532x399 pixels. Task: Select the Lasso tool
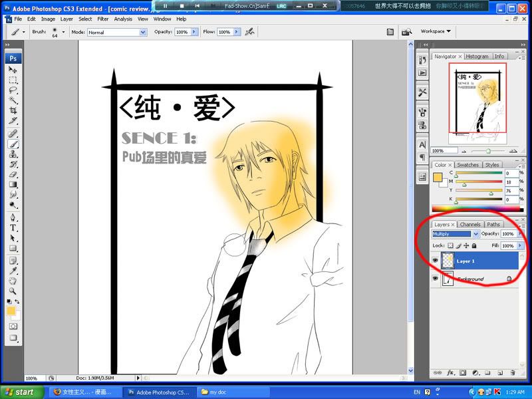pyautogui.click(x=13, y=90)
